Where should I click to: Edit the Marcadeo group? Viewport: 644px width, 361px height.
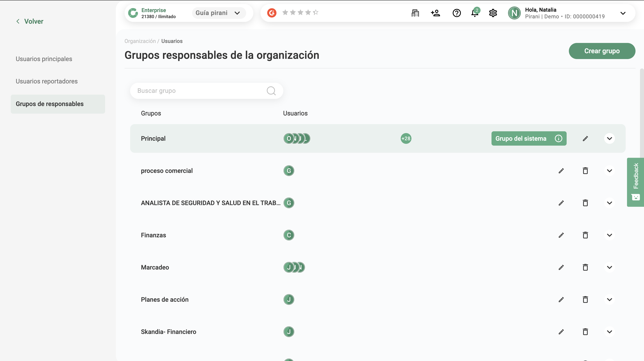(x=561, y=267)
